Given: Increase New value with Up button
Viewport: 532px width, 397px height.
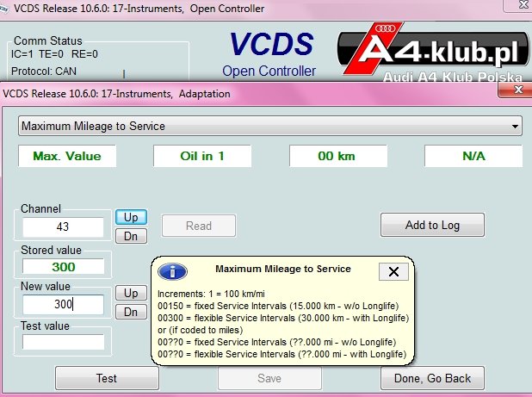Looking at the screenshot, I should point(131,293).
